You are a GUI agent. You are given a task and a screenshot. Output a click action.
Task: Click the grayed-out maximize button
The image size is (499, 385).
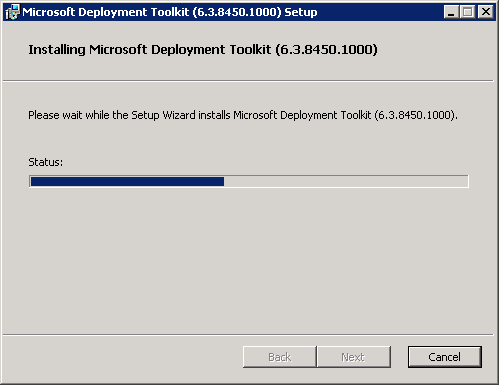click(468, 12)
